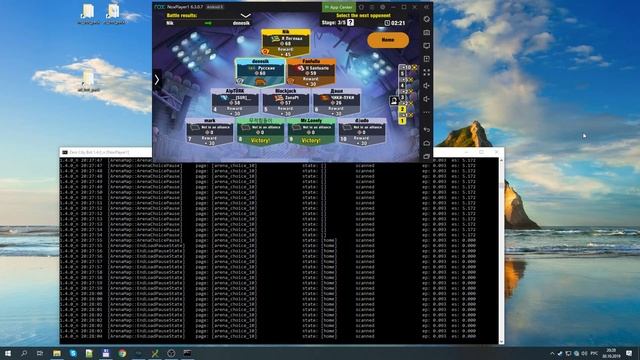The height and width of the screenshot is (360, 640).
Task: Click the stage timer clock icon
Action: [x=387, y=23]
